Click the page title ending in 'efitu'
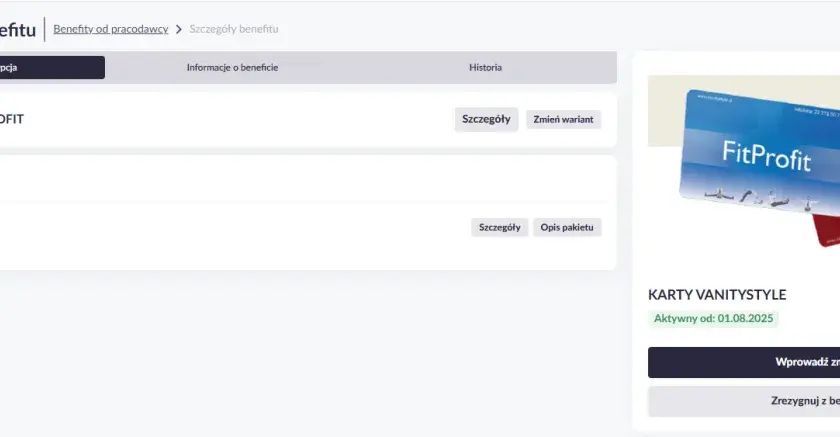This screenshot has height=437, width=840. (18, 30)
